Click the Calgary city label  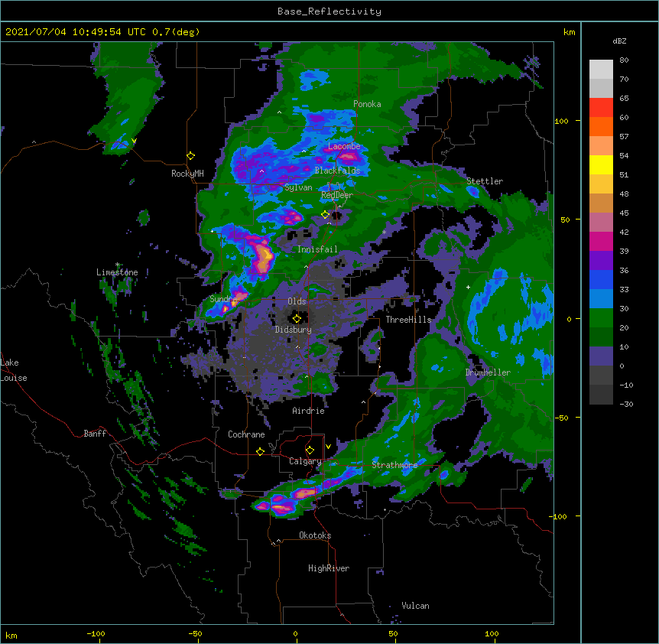point(305,461)
